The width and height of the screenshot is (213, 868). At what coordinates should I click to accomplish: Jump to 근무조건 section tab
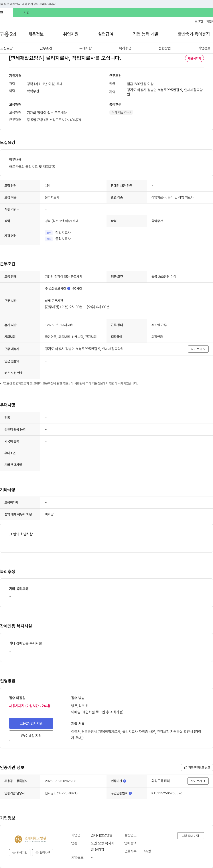coord(46,48)
